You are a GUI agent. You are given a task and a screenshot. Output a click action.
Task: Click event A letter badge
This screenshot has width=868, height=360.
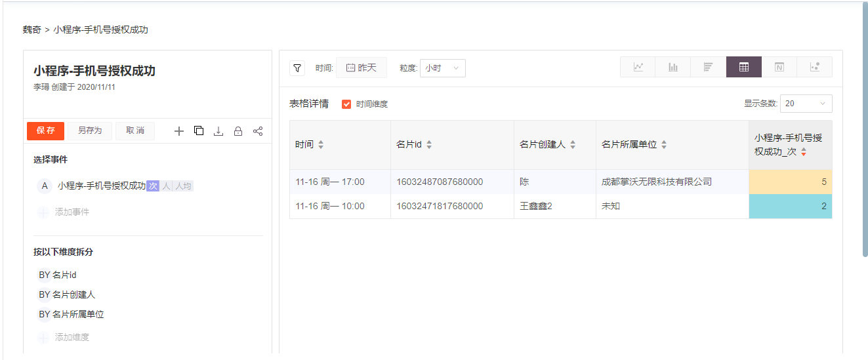pyautogui.click(x=45, y=186)
